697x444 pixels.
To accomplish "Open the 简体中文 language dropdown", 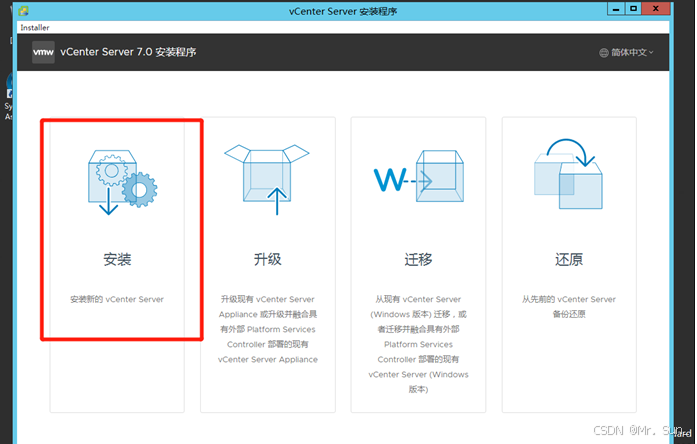I will tap(627, 52).
